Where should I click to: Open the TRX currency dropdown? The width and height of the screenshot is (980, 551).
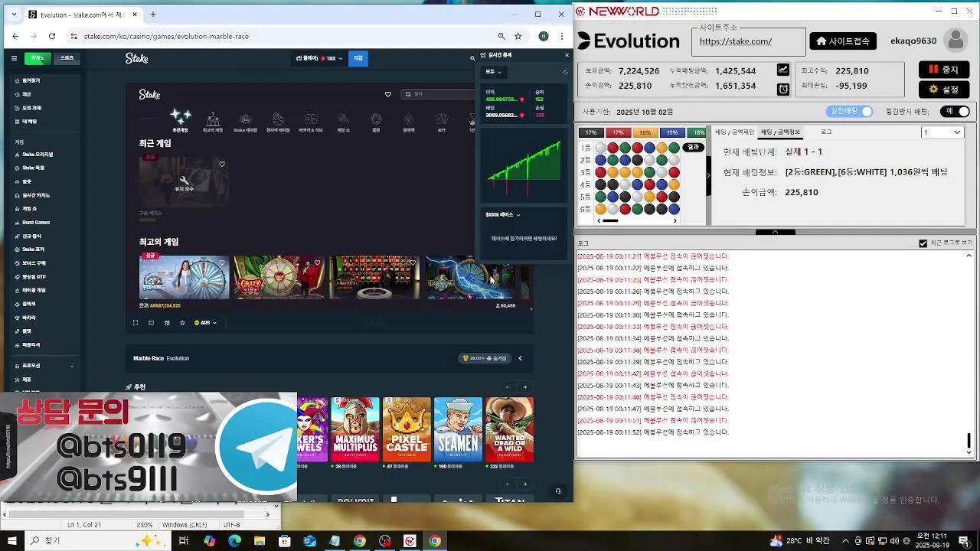[x=321, y=58]
